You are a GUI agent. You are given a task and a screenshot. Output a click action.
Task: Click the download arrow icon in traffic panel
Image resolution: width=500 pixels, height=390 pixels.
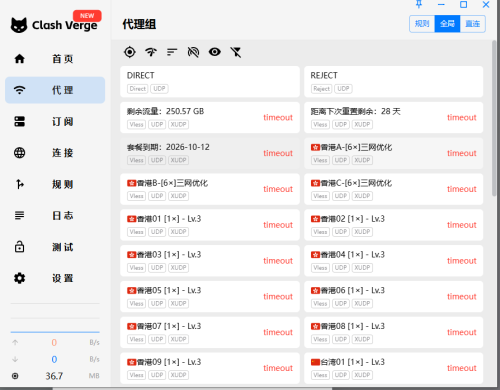pos(15,359)
